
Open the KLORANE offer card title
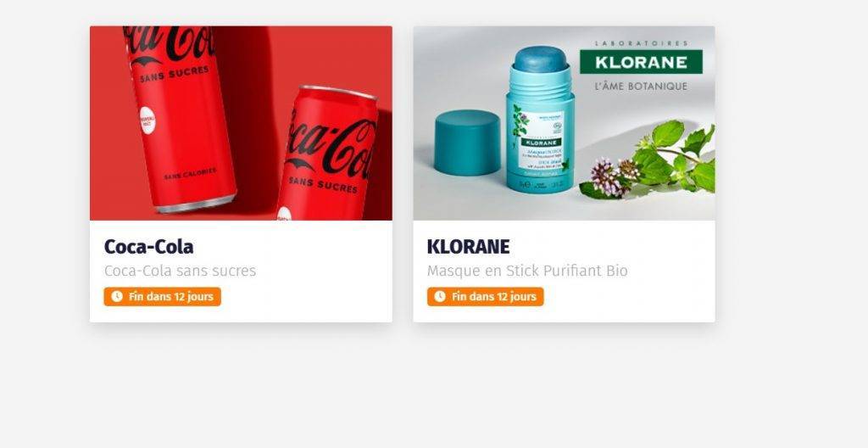[x=468, y=247]
